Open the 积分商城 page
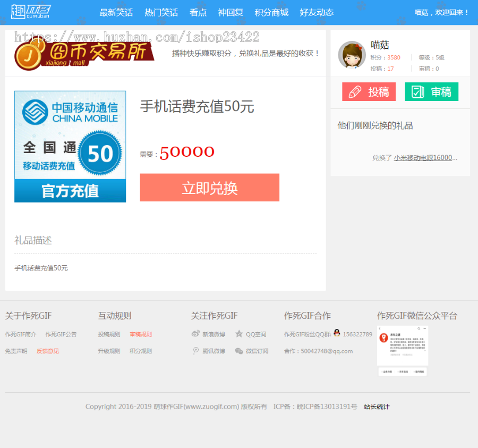 (271, 13)
